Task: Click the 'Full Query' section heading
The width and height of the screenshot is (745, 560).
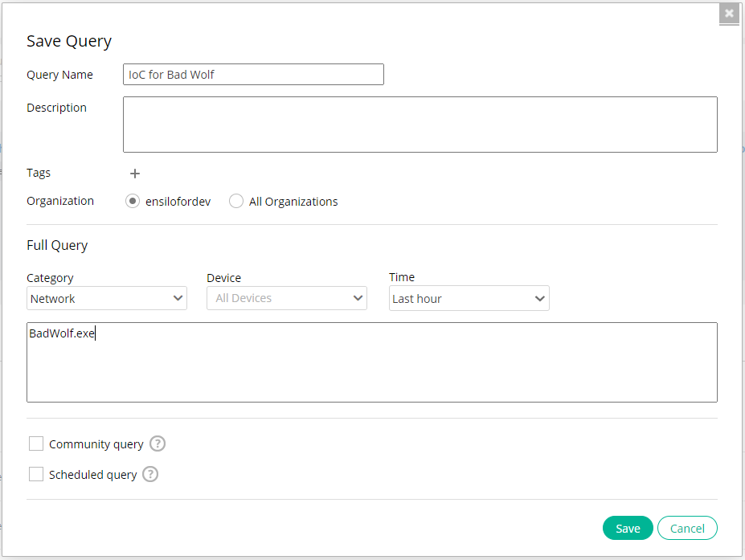Action: [57, 245]
